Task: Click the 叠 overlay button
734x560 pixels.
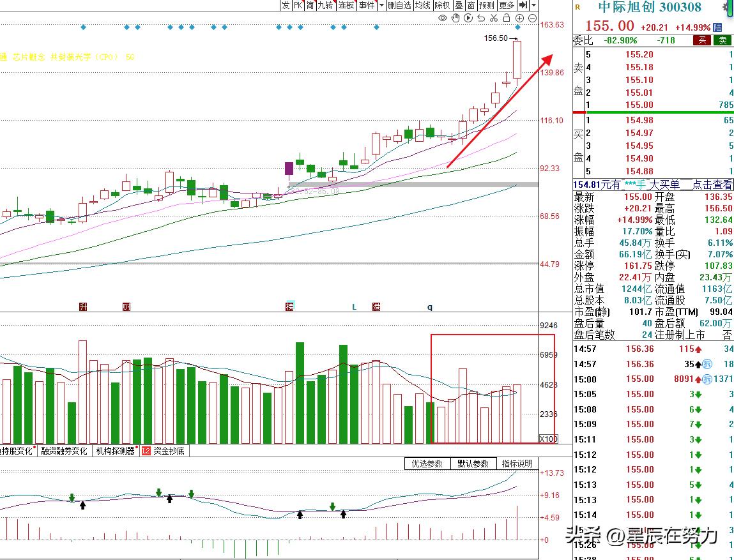Action: (x=459, y=5)
